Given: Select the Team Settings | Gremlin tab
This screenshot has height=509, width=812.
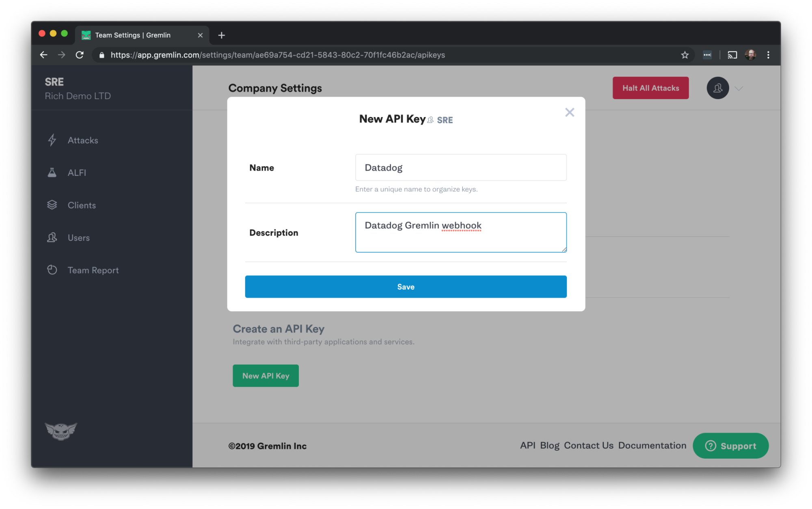Looking at the screenshot, I should click(142, 35).
